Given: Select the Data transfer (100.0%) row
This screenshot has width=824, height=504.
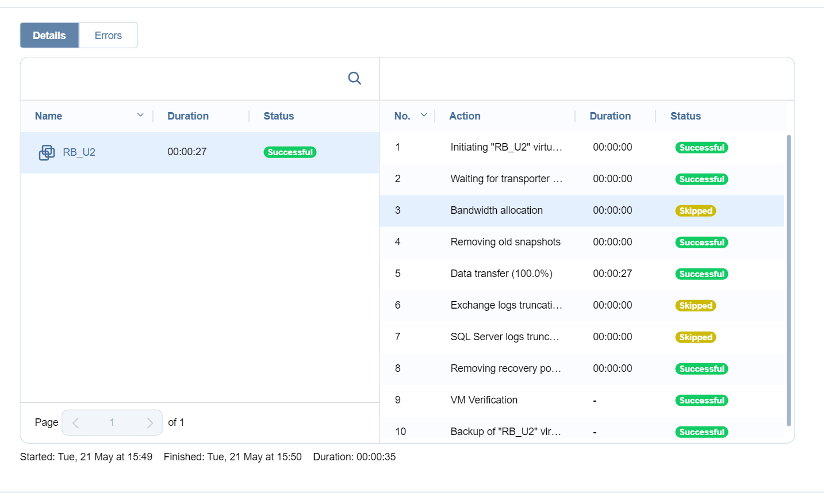Looking at the screenshot, I should (x=501, y=274).
